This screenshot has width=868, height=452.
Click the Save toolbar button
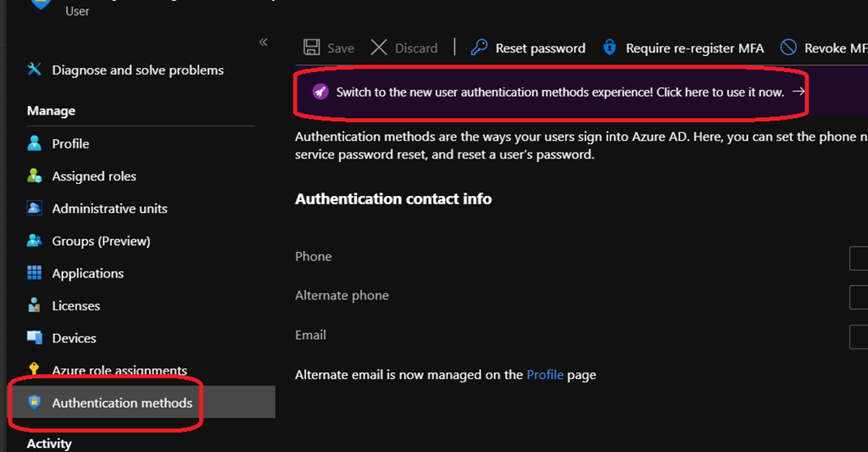tap(329, 48)
